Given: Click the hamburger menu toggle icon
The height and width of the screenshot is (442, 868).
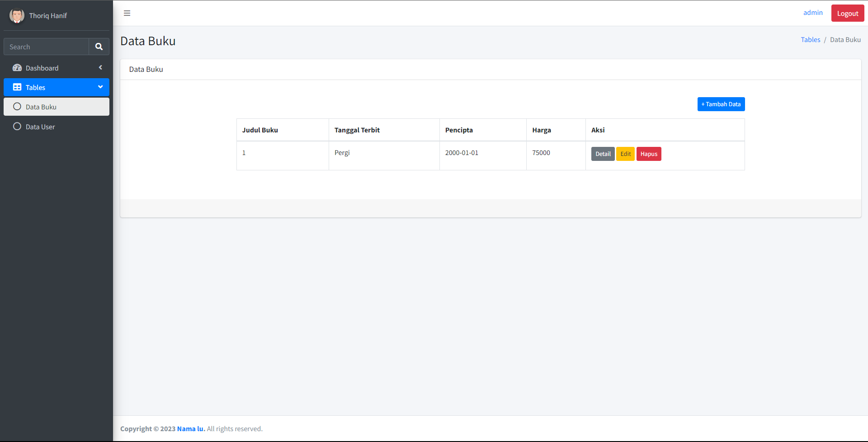Looking at the screenshot, I should pyautogui.click(x=127, y=13).
